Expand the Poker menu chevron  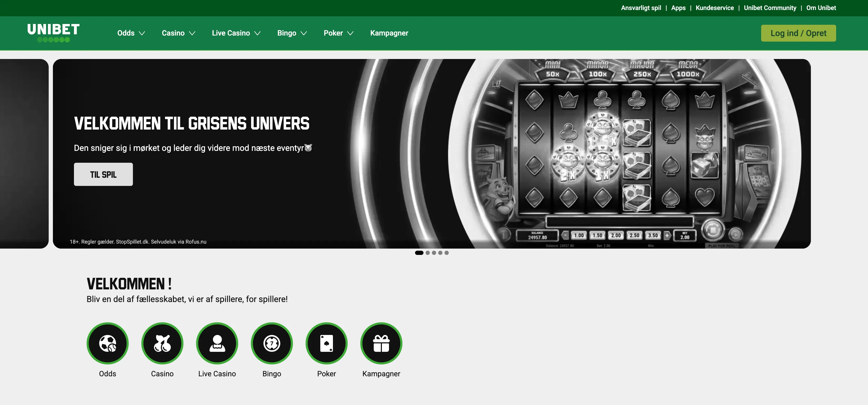tap(350, 33)
